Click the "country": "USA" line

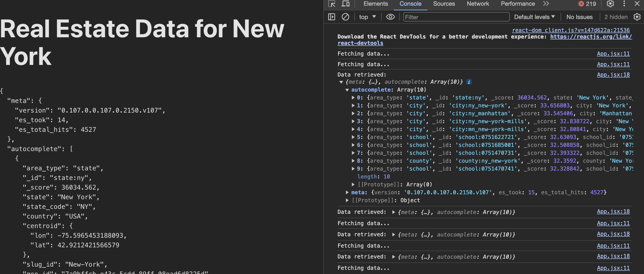point(55,216)
